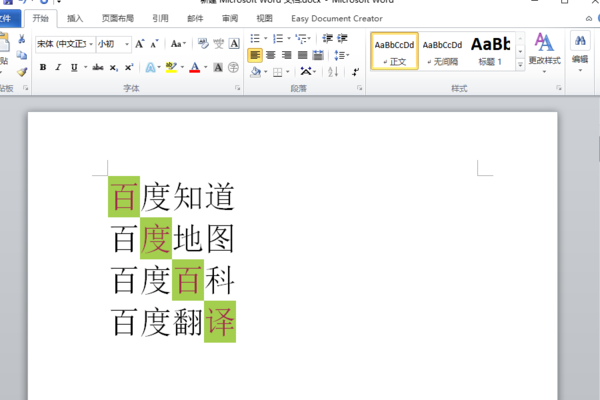This screenshot has height=400, width=600.
Task: Minimize the ribbon with caret icon
Action: [x=589, y=18]
